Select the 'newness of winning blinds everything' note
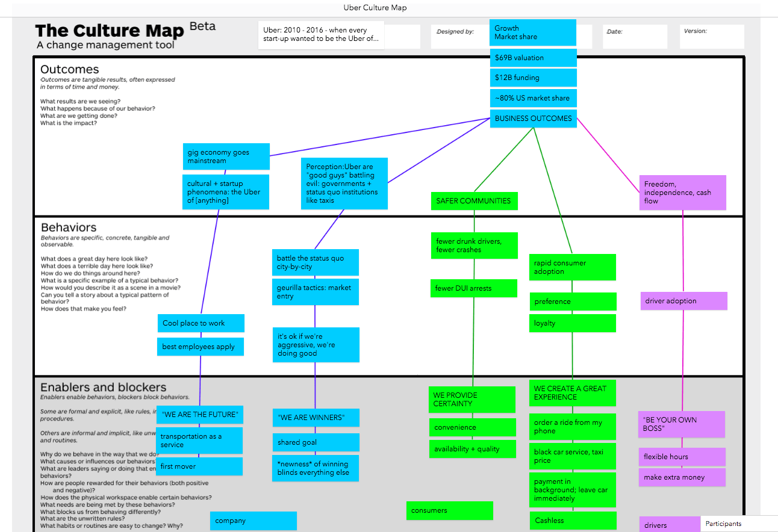The image size is (778, 532). pos(316,468)
